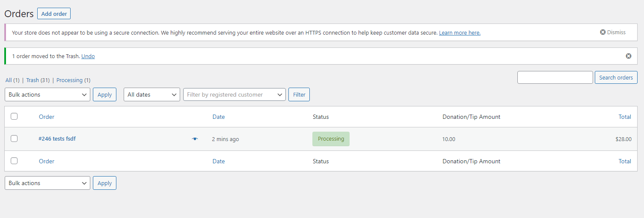
Task: Click the Processing status badge
Action: (x=331, y=139)
